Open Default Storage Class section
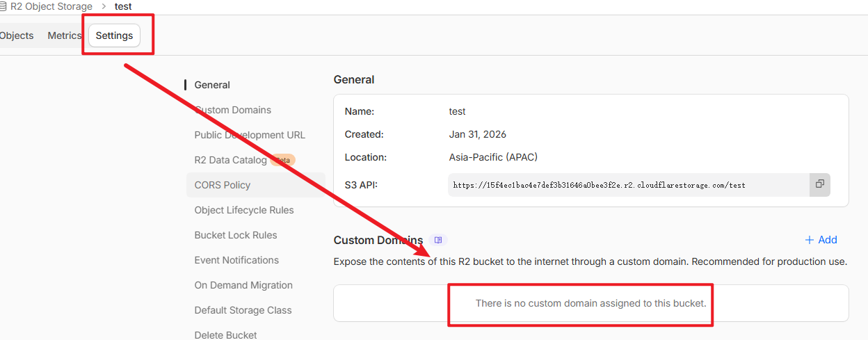The width and height of the screenshot is (868, 340). 243,310
